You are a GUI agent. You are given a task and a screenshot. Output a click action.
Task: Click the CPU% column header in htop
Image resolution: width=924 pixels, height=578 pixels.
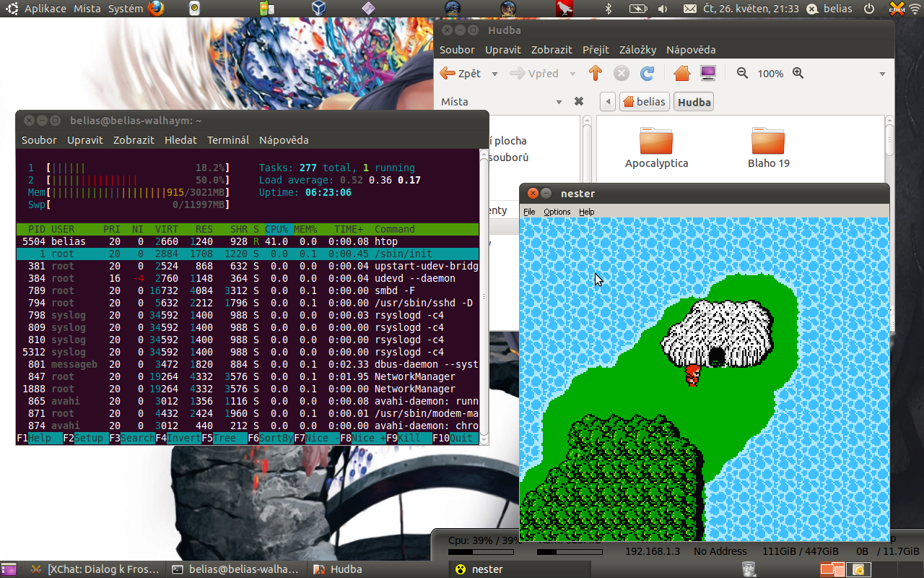click(276, 229)
